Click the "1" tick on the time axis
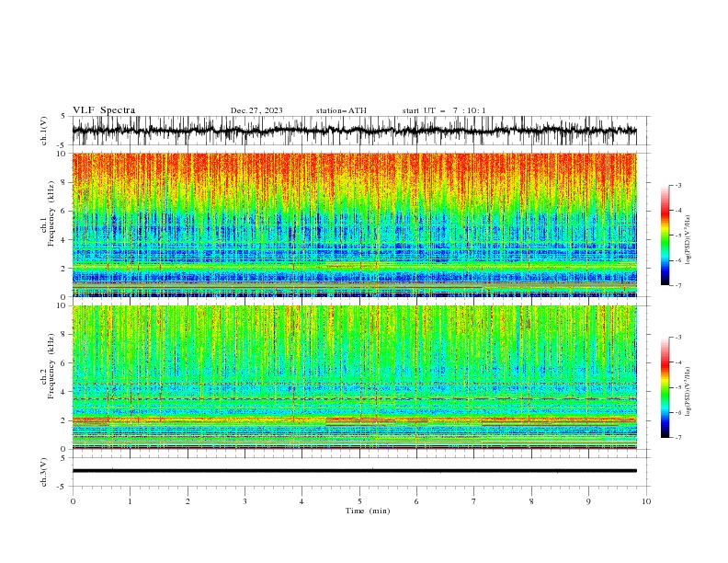Image resolution: width=728 pixels, height=563 pixels. [130, 501]
